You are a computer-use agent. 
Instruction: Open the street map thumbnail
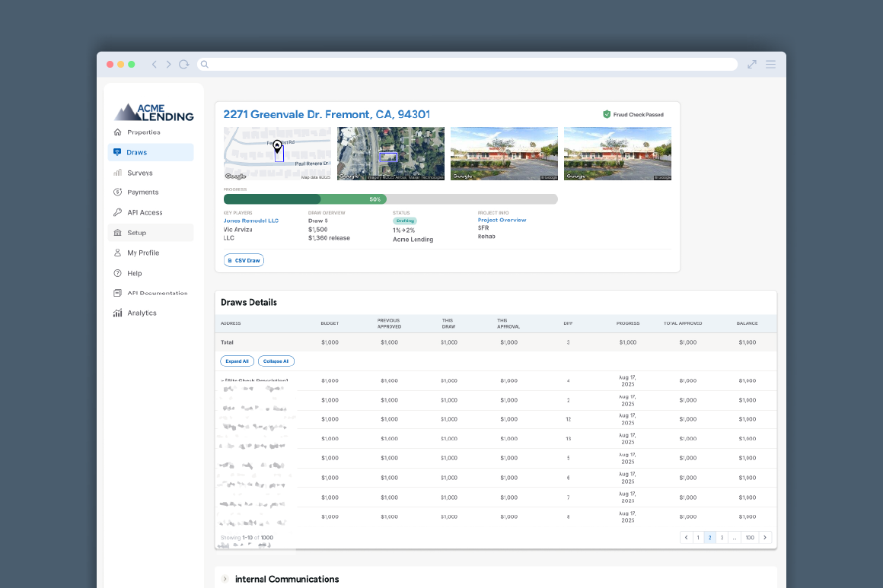[277, 154]
